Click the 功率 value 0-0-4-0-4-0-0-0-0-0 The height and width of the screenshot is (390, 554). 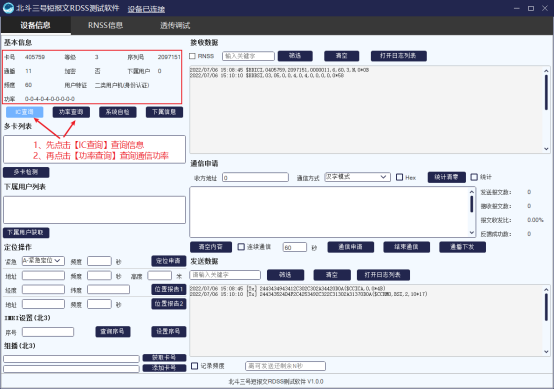(x=50, y=99)
